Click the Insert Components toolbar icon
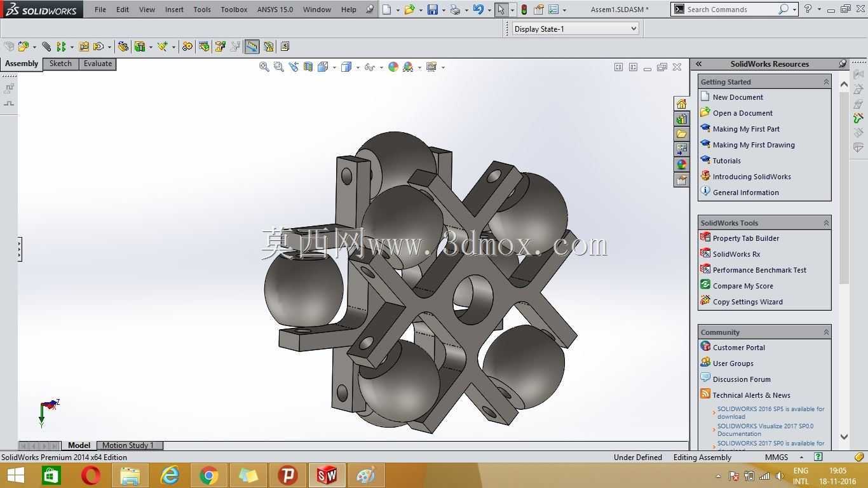 coord(24,46)
